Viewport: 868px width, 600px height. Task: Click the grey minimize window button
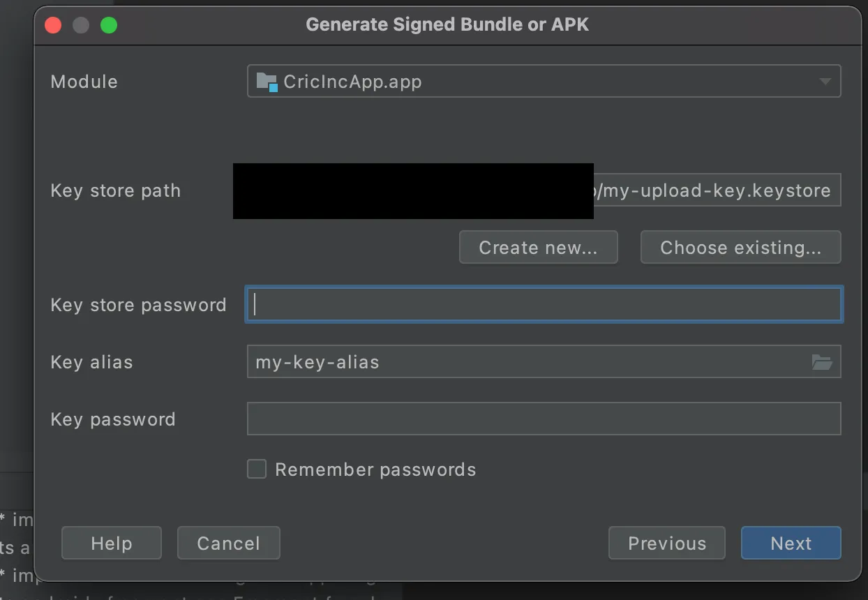(x=81, y=26)
